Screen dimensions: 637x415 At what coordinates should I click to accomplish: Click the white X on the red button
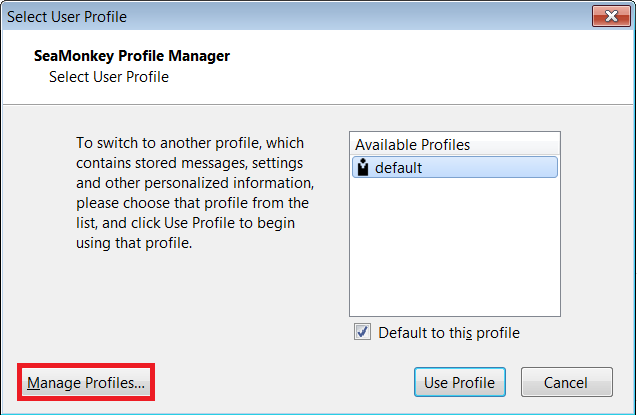tap(611, 16)
